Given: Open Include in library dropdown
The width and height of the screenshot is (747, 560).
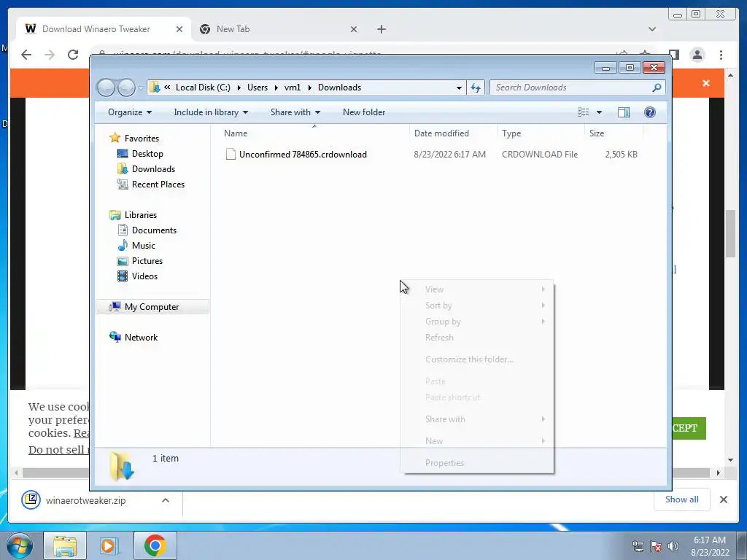Looking at the screenshot, I should coord(211,112).
